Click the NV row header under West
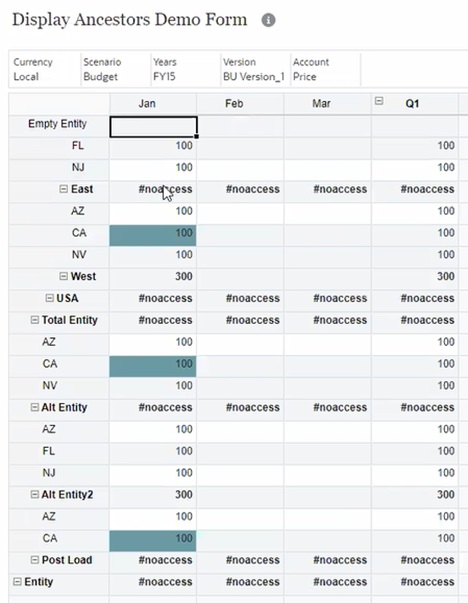Viewport: 468px width, 603px height. pos(59,255)
